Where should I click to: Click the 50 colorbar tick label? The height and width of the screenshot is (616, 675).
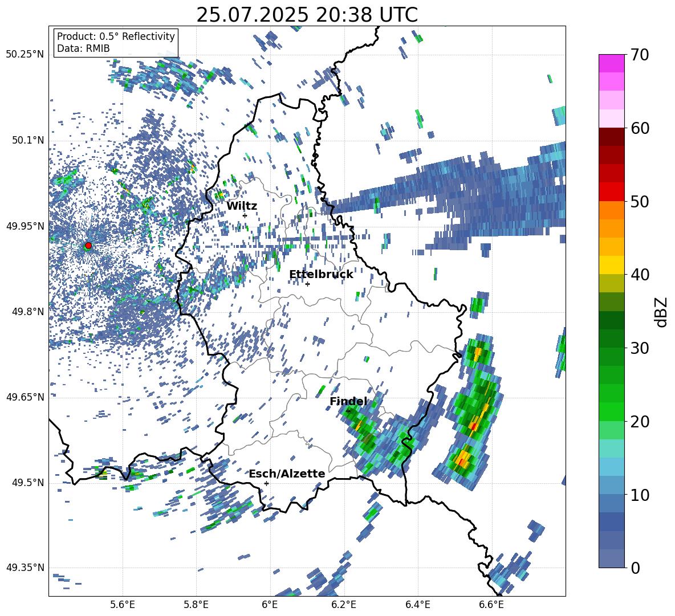(x=640, y=202)
